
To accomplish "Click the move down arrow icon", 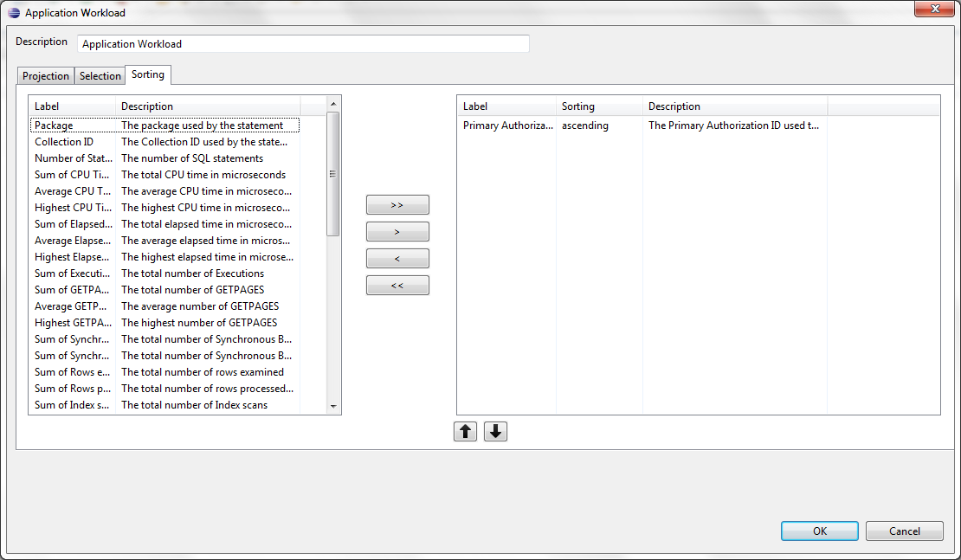I will 495,431.
